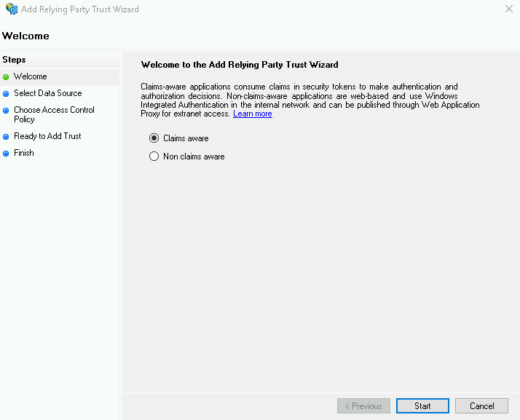Close the Add Relying Party Trust Wizard window
This screenshot has width=520, height=420.
click(x=508, y=9)
